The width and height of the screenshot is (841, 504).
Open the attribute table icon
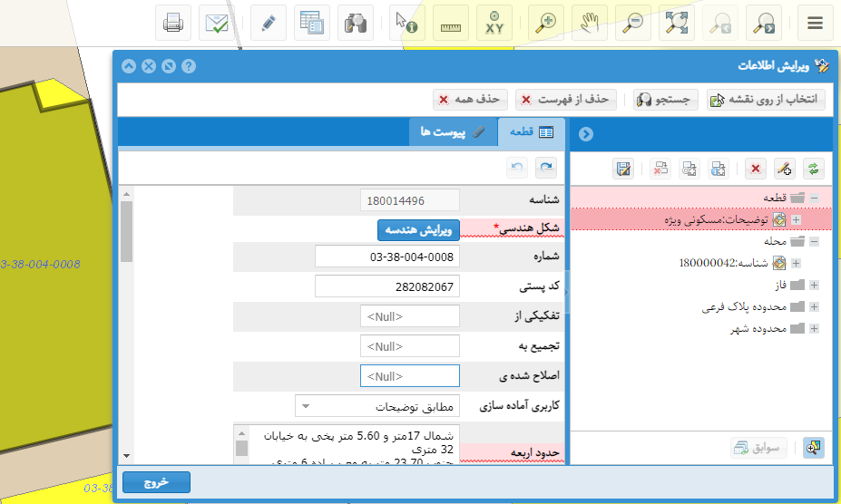point(311,23)
